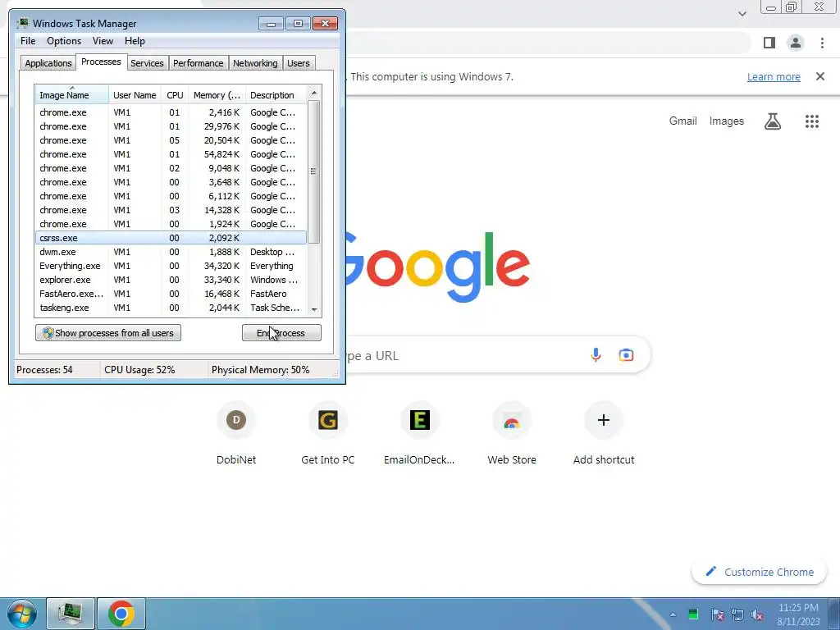Switch to the Networking tab

pyautogui.click(x=255, y=63)
